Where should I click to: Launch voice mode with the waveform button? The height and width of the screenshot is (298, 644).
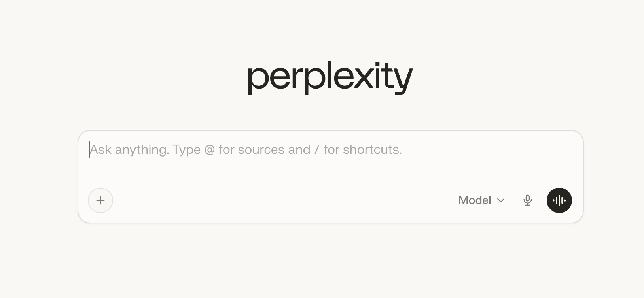click(559, 200)
